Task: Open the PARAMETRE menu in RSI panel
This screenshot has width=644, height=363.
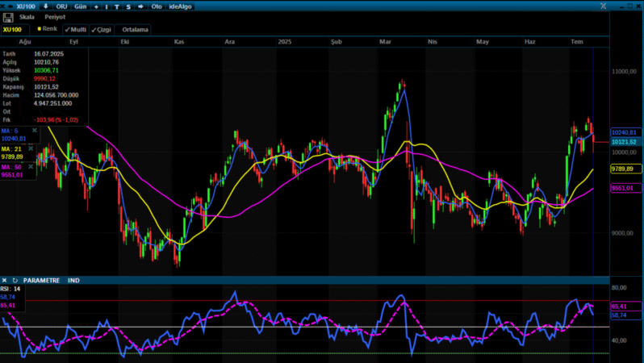Action: pos(41,280)
